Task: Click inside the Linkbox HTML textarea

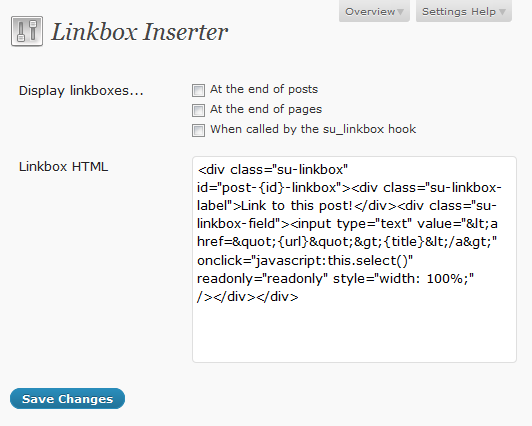Action: coord(354,259)
